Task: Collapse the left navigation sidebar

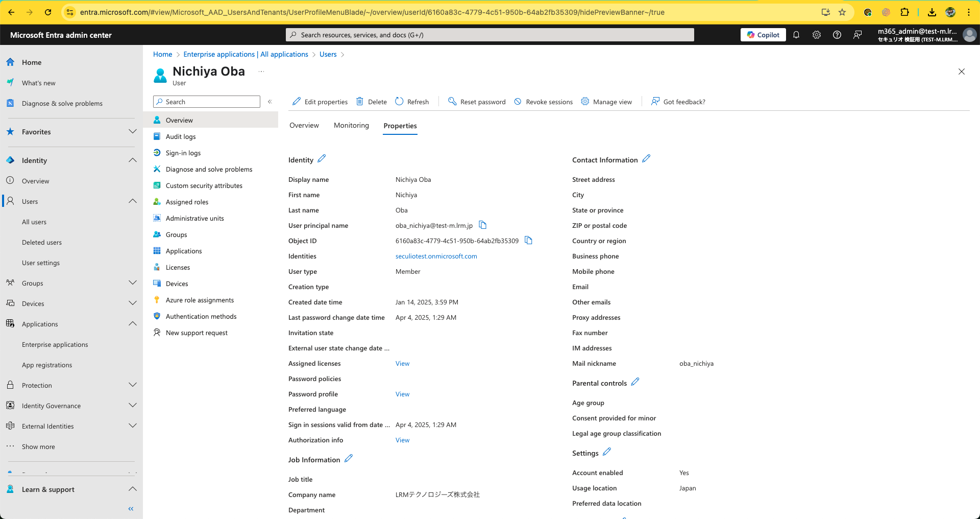Action: click(x=131, y=509)
